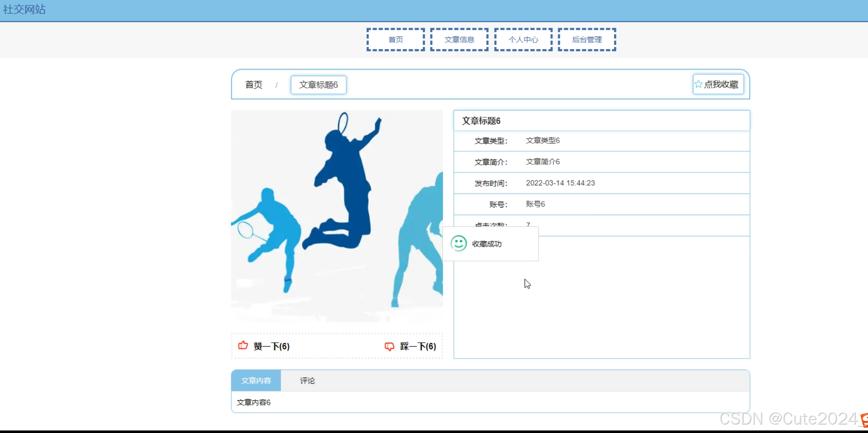Click the 文章标题6 breadcrumb item
Viewport: 868px width, 433px height.
point(318,85)
